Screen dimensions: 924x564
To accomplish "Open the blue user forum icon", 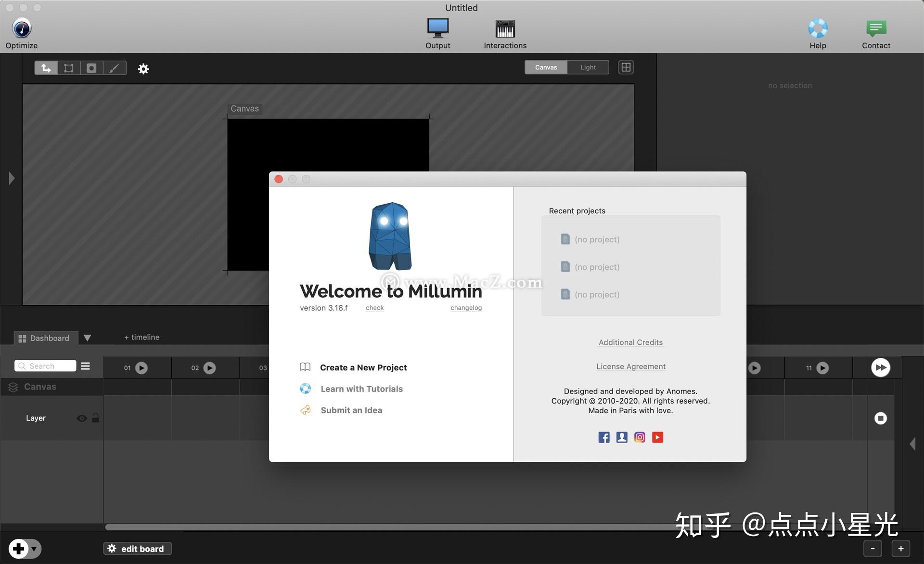I will pyautogui.click(x=622, y=437).
